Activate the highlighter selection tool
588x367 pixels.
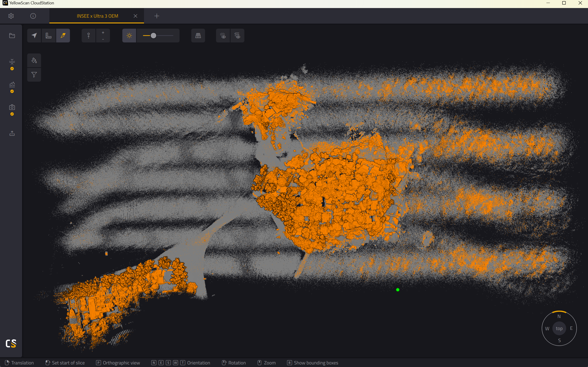pyautogui.click(x=63, y=36)
